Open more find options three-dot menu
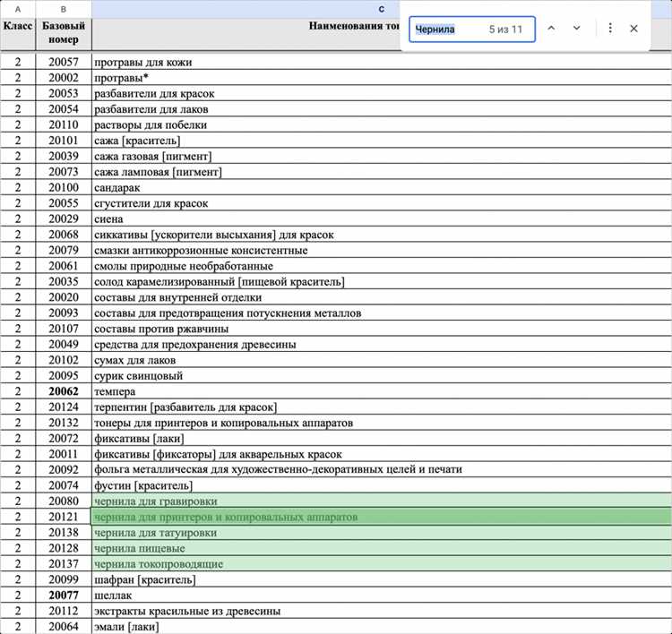The width and height of the screenshot is (672, 634). [x=610, y=29]
